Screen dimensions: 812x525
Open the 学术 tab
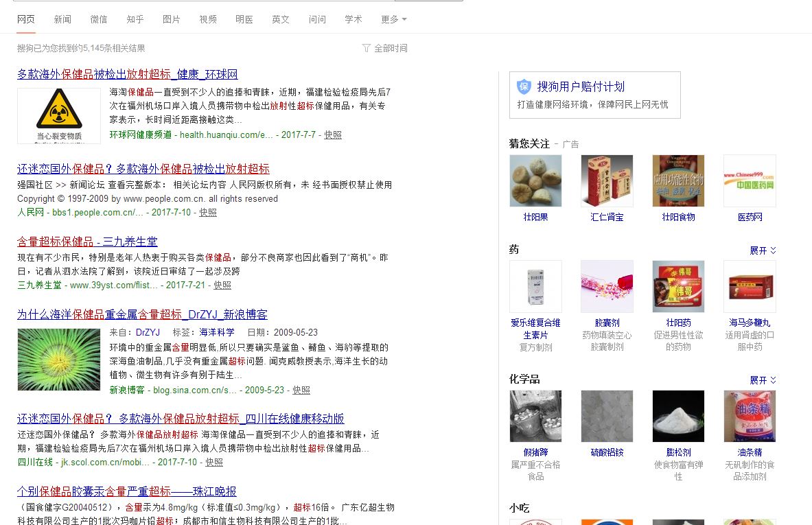pyautogui.click(x=353, y=19)
